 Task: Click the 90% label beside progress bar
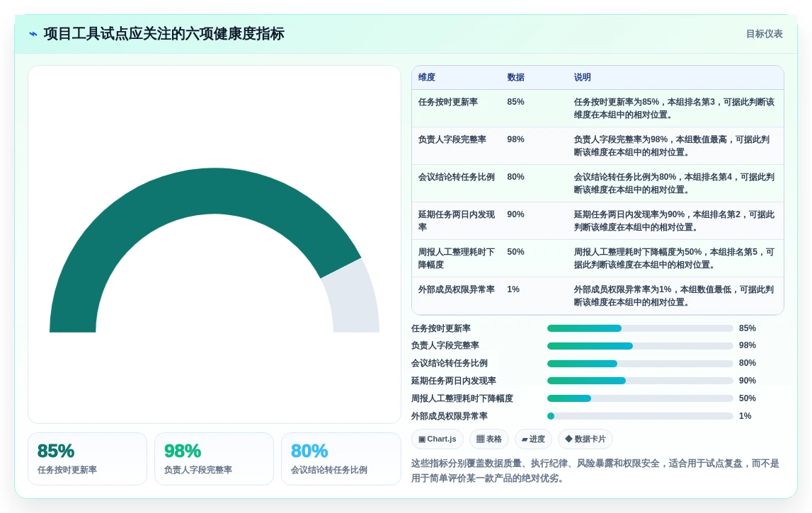pyautogui.click(x=748, y=381)
